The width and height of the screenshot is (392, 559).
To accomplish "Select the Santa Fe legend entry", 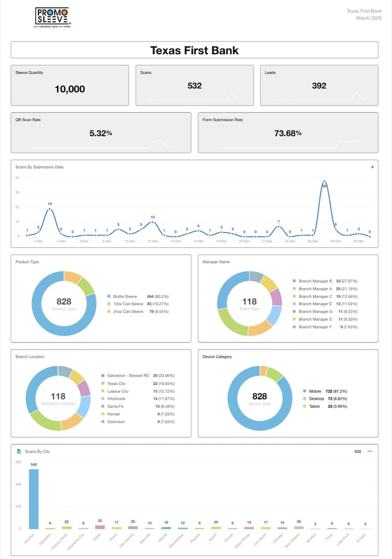I will (x=138, y=406).
